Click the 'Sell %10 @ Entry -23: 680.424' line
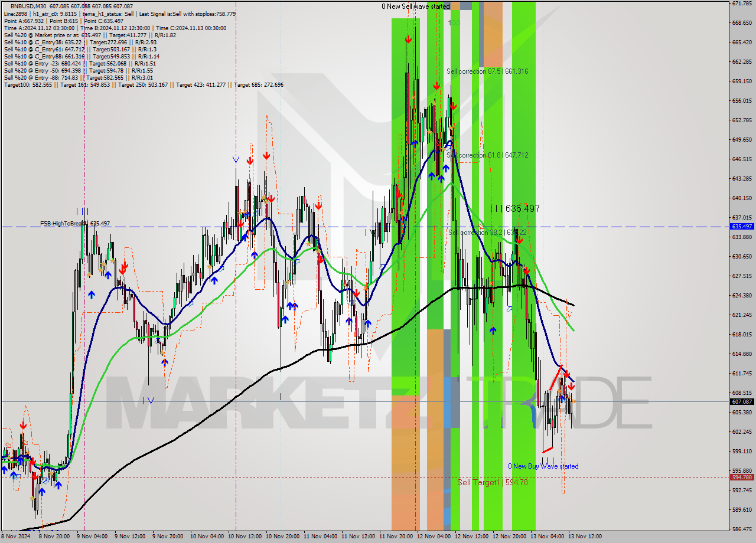 pyautogui.click(x=80, y=64)
